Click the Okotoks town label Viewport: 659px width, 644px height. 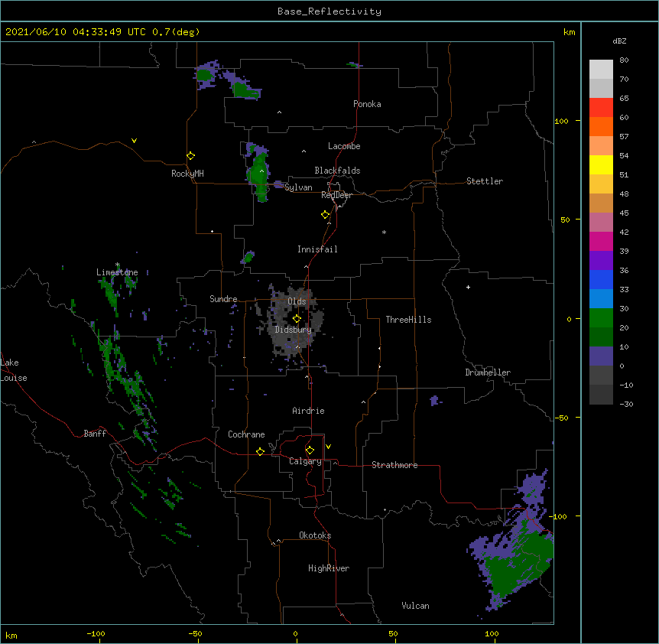[x=315, y=535]
